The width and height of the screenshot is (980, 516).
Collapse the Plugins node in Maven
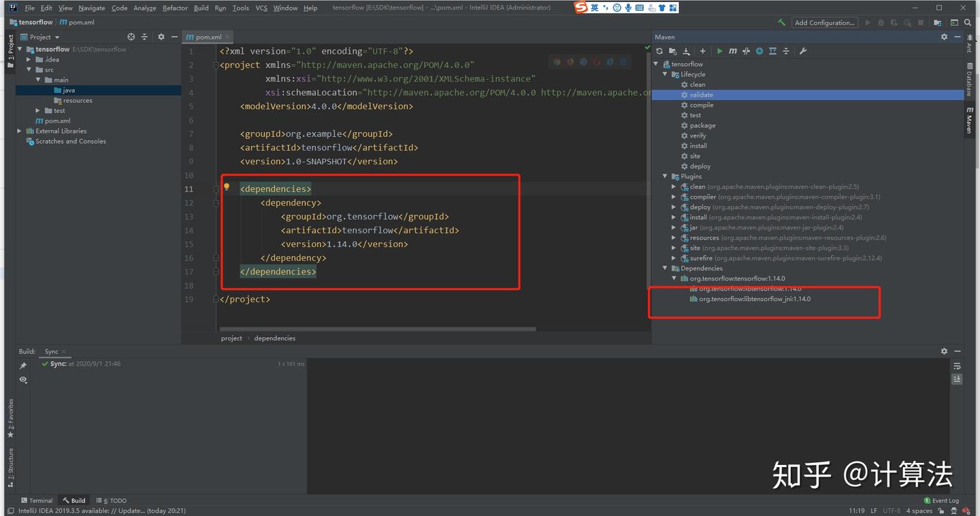point(666,176)
